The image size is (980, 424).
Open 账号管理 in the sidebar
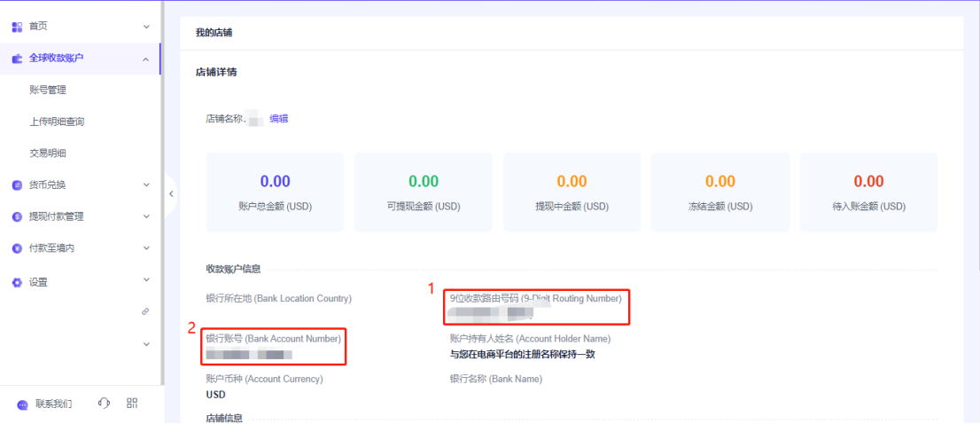48,90
